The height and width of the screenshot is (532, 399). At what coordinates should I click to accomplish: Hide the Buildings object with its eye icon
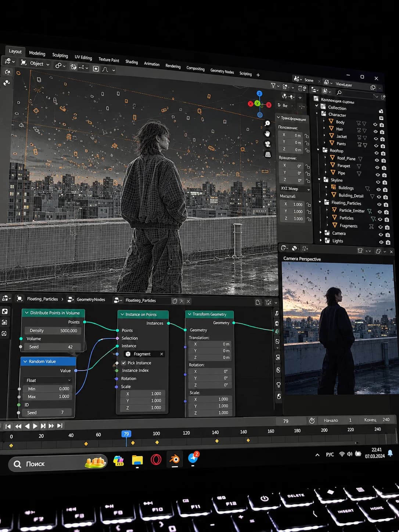[x=378, y=189]
